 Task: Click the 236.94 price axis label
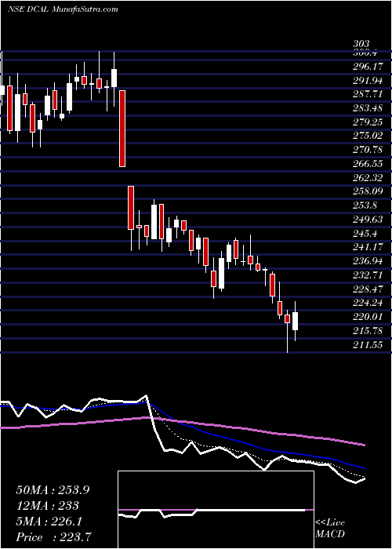tap(368, 261)
